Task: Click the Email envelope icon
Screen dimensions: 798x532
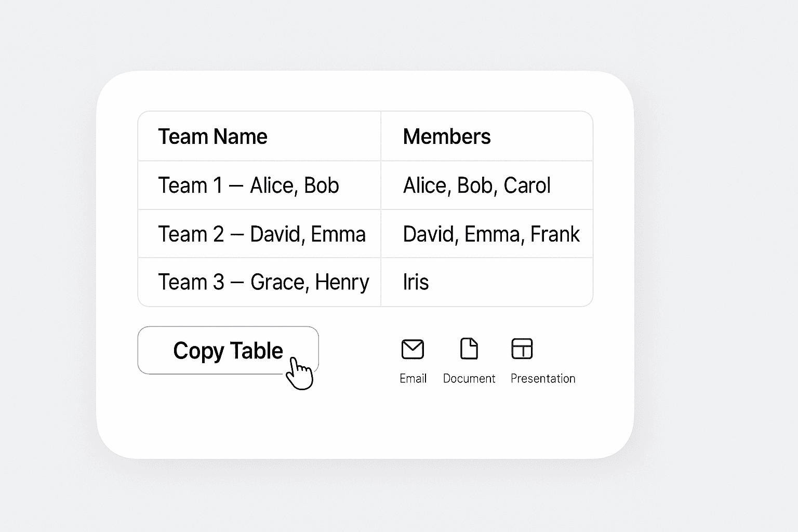Action: 413,349
